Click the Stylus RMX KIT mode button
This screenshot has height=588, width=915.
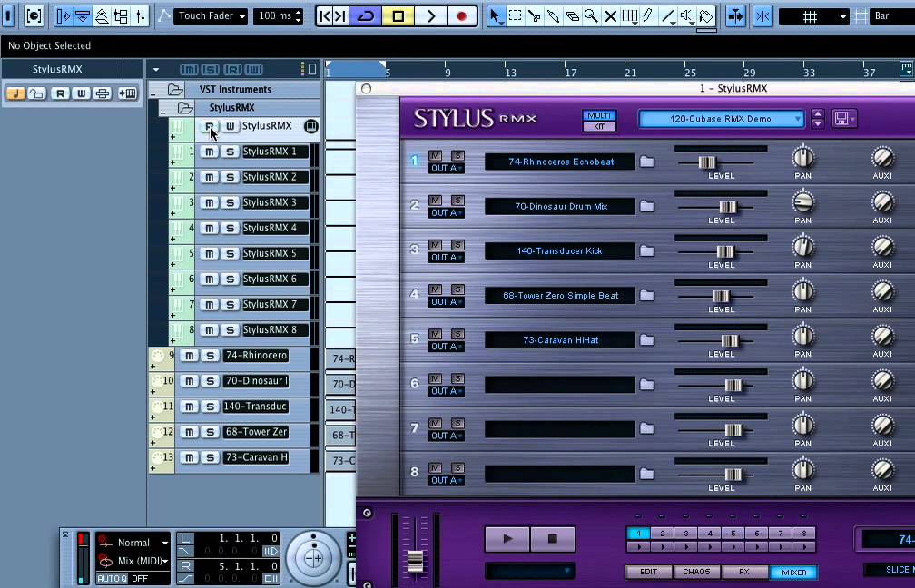click(599, 127)
